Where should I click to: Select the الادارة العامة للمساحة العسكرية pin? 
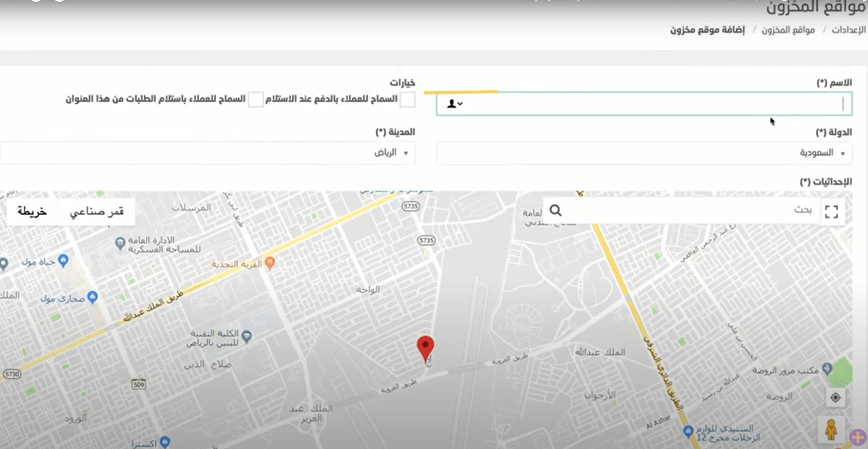pyautogui.click(x=120, y=244)
